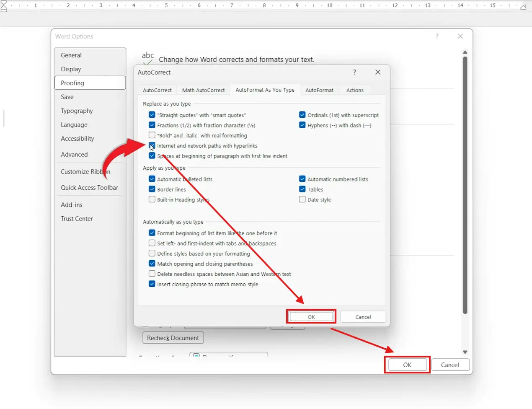Screen dimensions: 532x409
Task: Select Proofing in the sidebar
Action: 90,83
